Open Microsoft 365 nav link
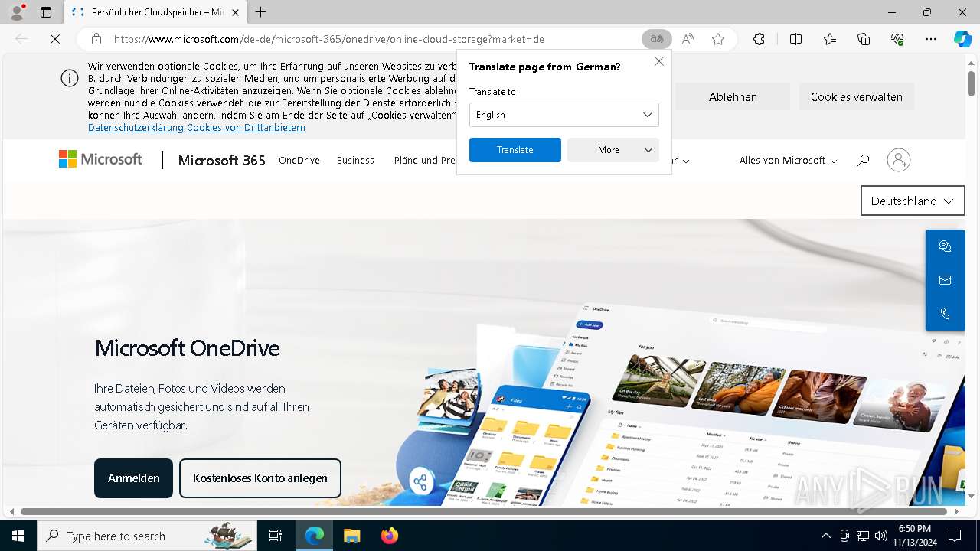 pyautogui.click(x=222, y=160)
